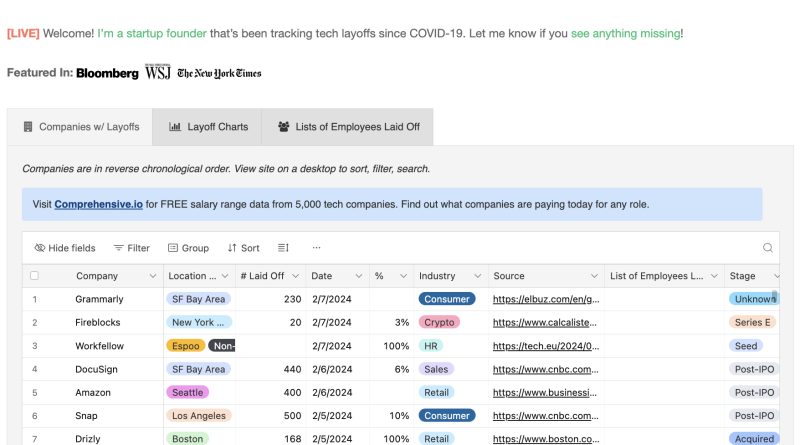This screenshot has width=800, height=445.
Task: Open the Filter options
Action: pyautogui.click(x=132, y=248)
